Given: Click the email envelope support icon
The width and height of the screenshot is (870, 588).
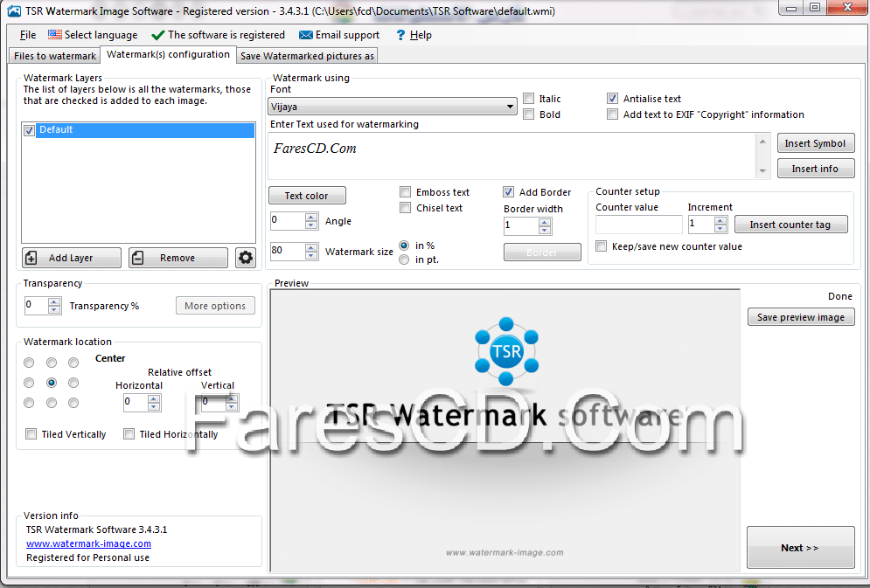Looking at the screenshot, I should (x=306, y=35).
